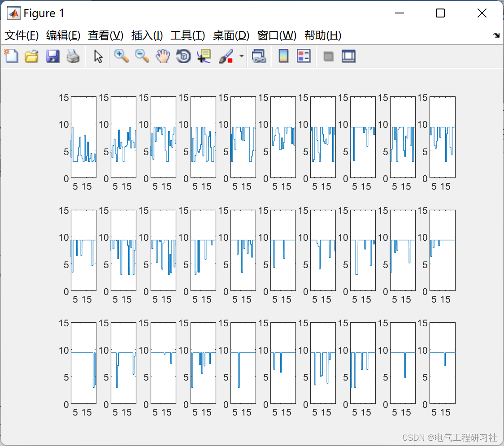Screen dimensions: 504x446
Task: Activate the Data Cursor tool
Action: tap(204, 56)
